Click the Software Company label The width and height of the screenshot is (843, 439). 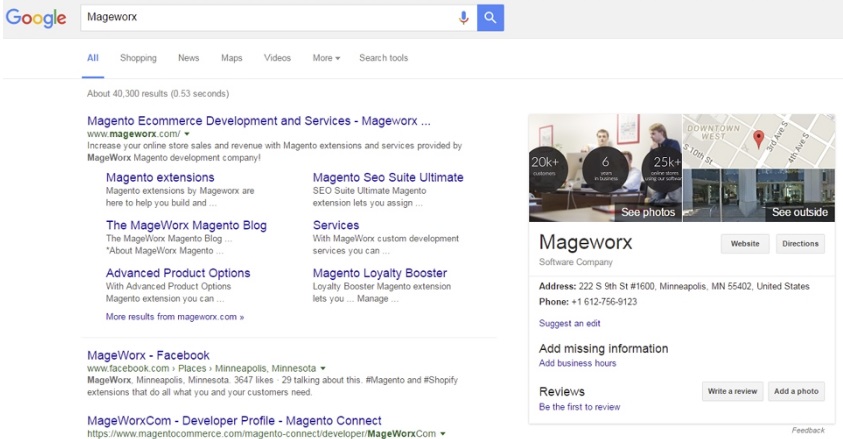(576, 262)
